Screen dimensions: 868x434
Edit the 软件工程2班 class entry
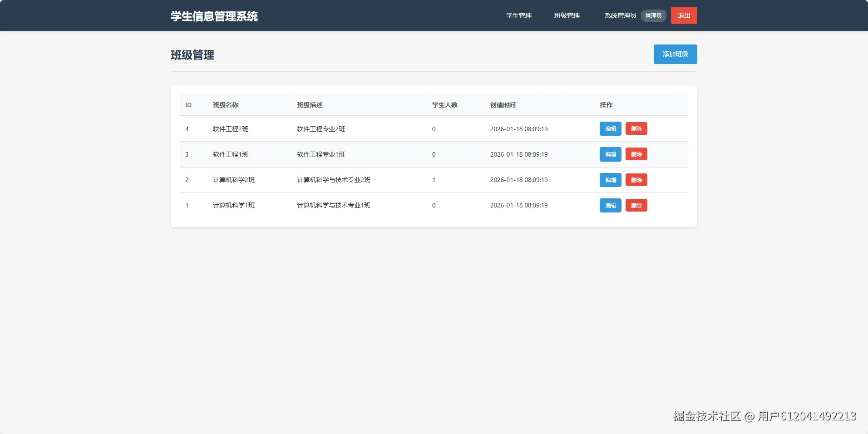[x=610, y=128]
